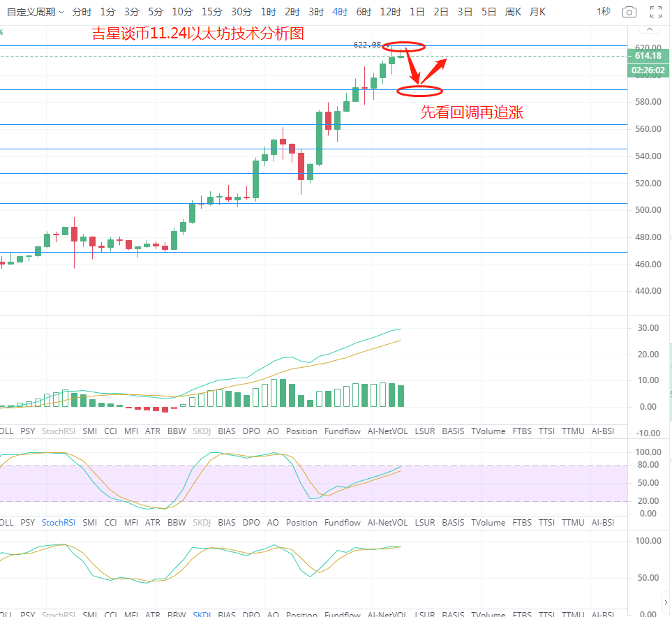Click the active blue StochRSI tab
672x617 pixels.
tap(59, 522)
